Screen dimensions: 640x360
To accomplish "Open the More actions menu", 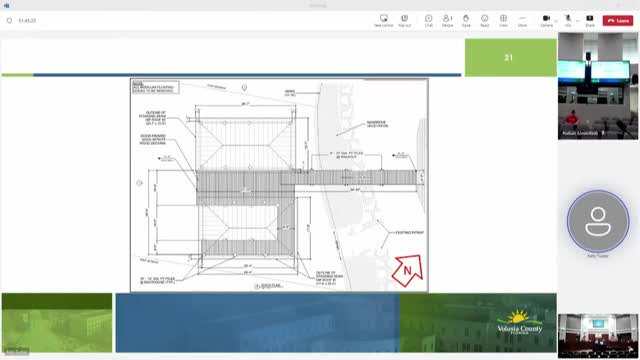I will click(522, 20).
